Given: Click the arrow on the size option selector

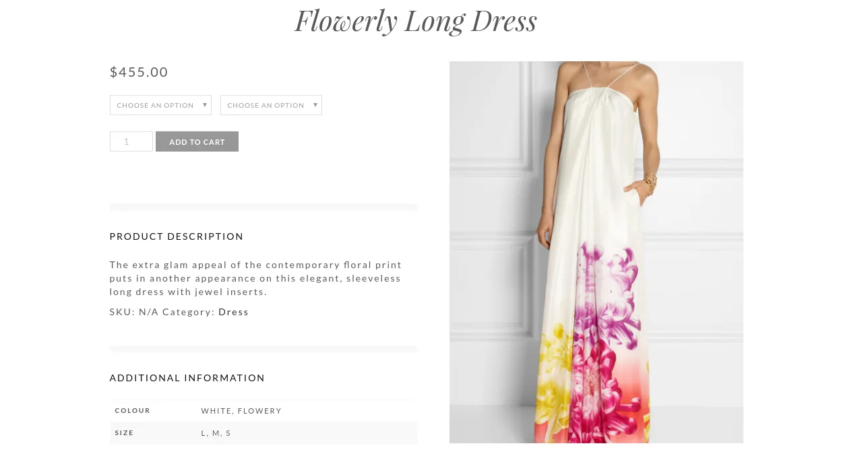Looking at the screenshot, I should pos(315,104).
